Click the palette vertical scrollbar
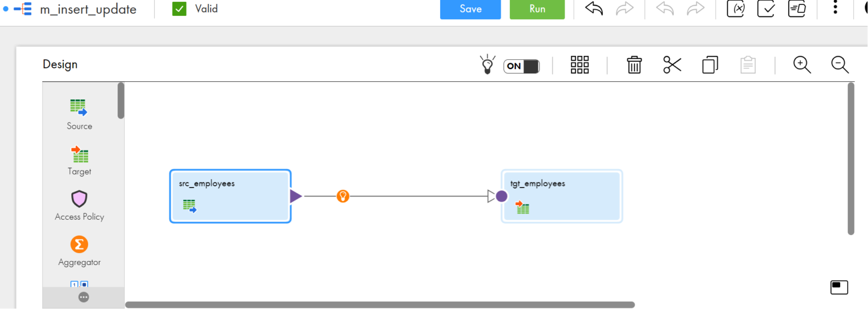This screenshot has height=309, width=868. [120, 101]
